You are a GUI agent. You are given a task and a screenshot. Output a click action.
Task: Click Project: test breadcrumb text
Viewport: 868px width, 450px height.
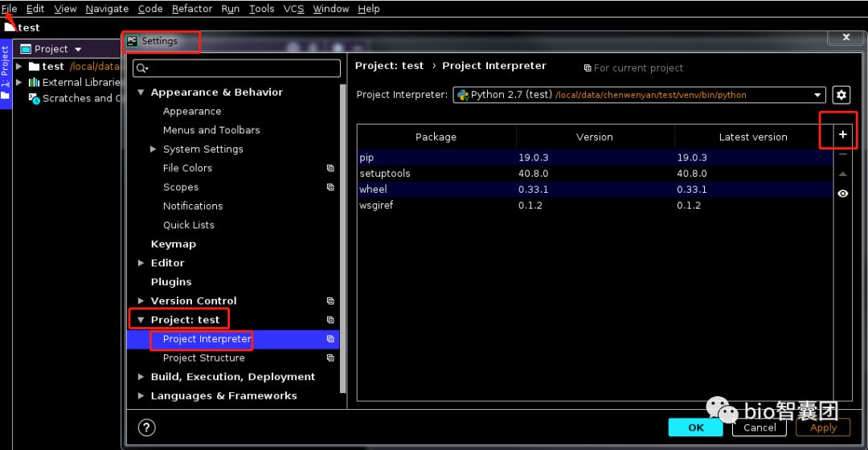[x=389, y=66]
